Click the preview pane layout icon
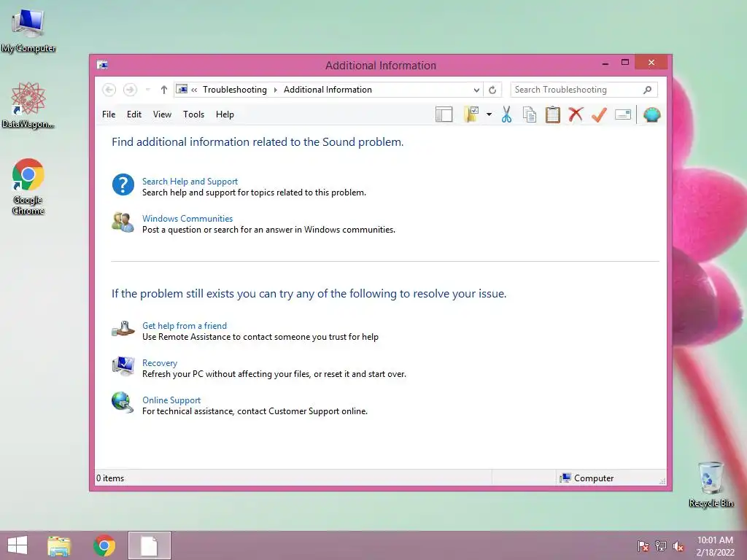The height and width of the screenshot is (560, 747). coord(444,114)
